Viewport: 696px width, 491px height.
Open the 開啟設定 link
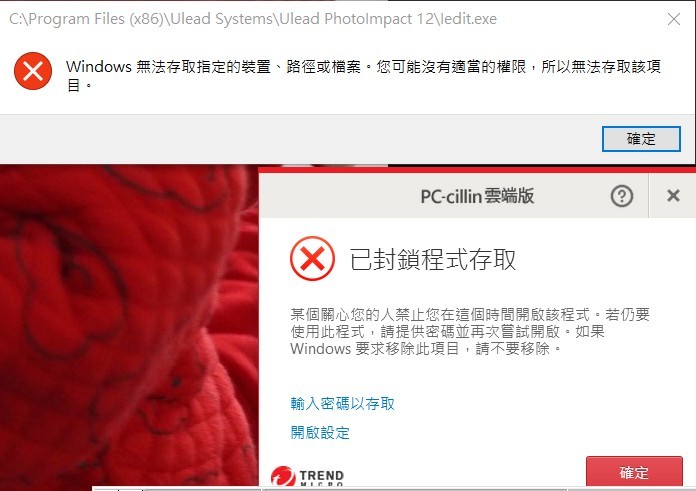[x=320, y=432]
